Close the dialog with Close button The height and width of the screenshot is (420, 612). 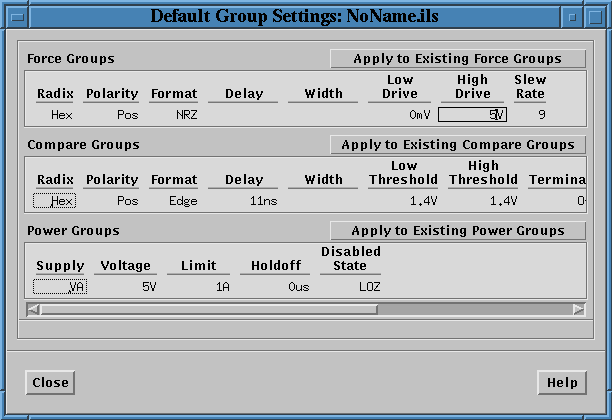[x=50, y=383]
